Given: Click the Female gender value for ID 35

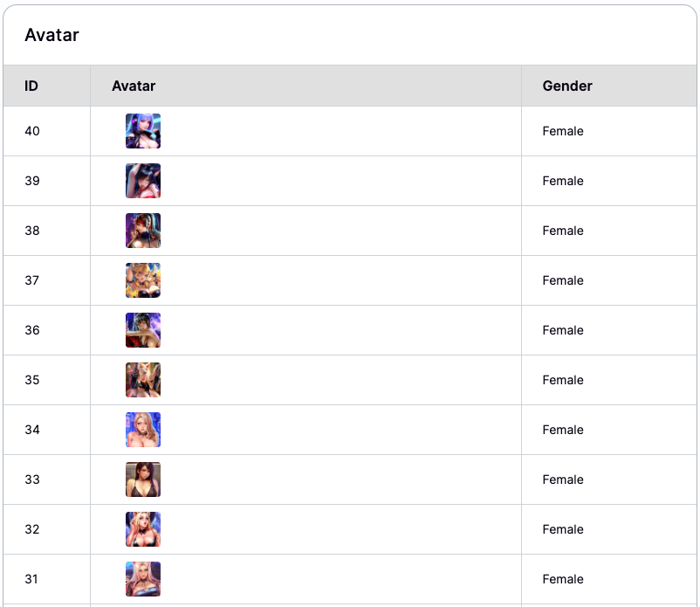Looking at the screenshot, I should coord(562,380).
